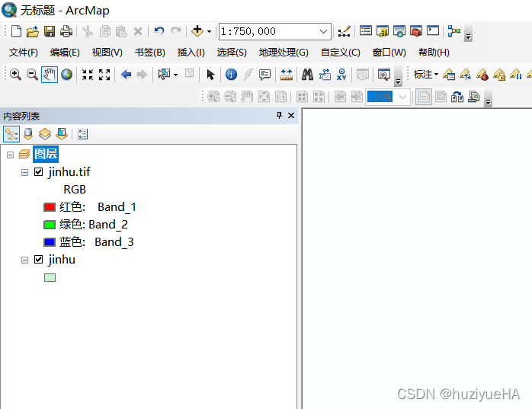
Task: Select the Measure tool
Action: point(287,75)
